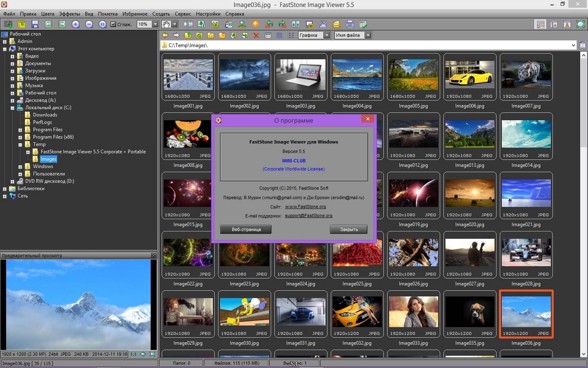Image resolution: width=588 pixels, height=368 pixels.
Task: Expand the Program Files tree node
Action: coord(20,130)
